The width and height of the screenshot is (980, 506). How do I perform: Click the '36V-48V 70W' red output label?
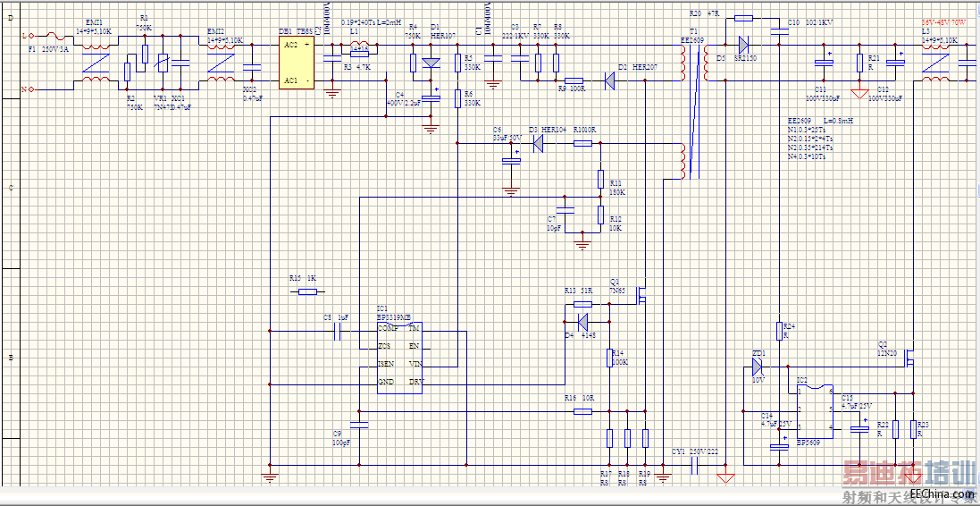[x=943, y=22]
